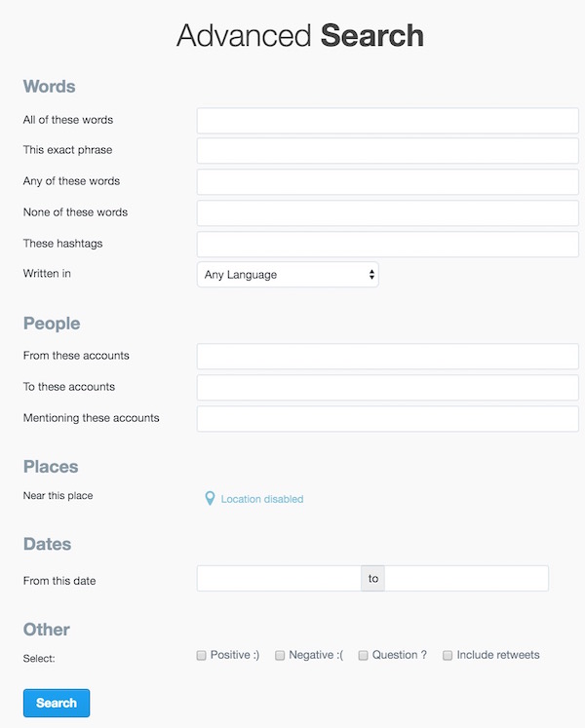Viewport: 585px width, 728px height.
Task: Click the start date input field
Action: tap(279, 579)
